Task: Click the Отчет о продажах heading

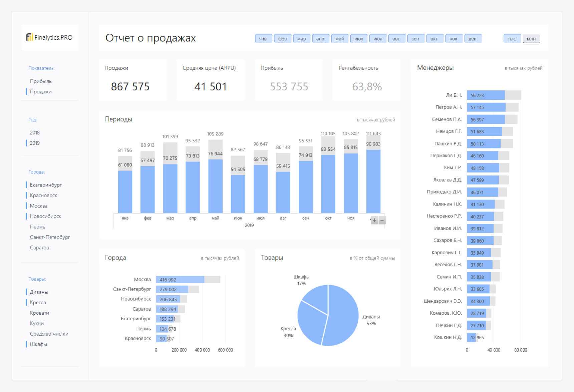Action: click(151, 38)
